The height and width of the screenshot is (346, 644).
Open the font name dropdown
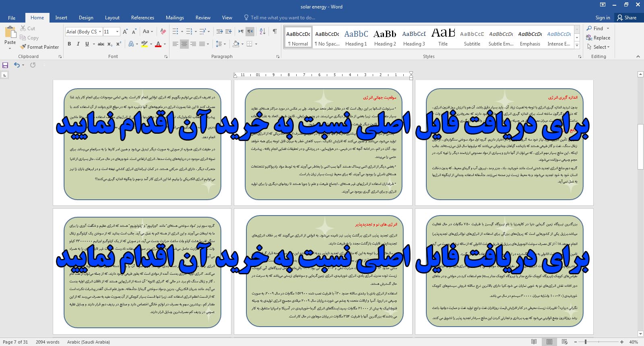click(100, 31)
